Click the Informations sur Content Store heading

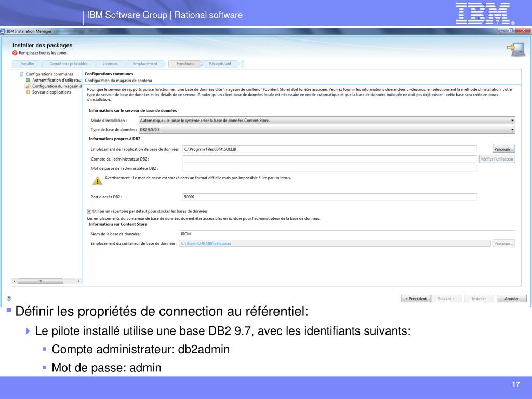[x=118, y=224]
